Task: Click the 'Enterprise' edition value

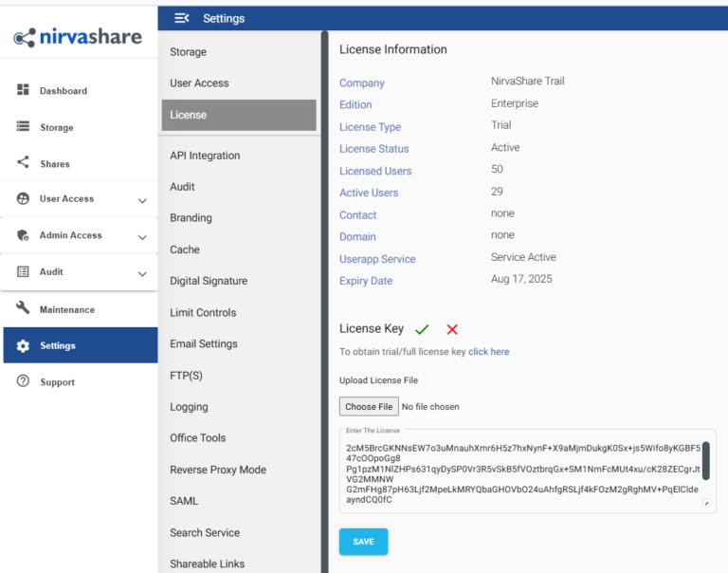Action: click(515, 103)
